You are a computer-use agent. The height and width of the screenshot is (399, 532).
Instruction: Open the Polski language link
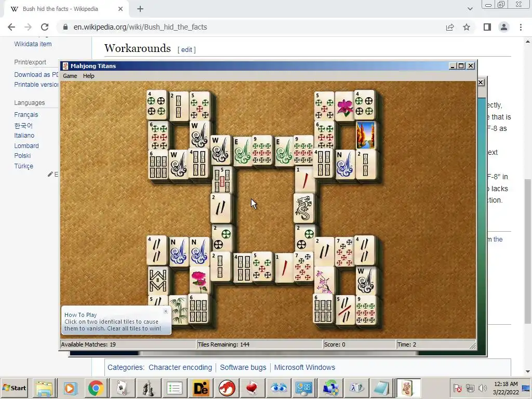pyautogui.click(x=22, y=156)
